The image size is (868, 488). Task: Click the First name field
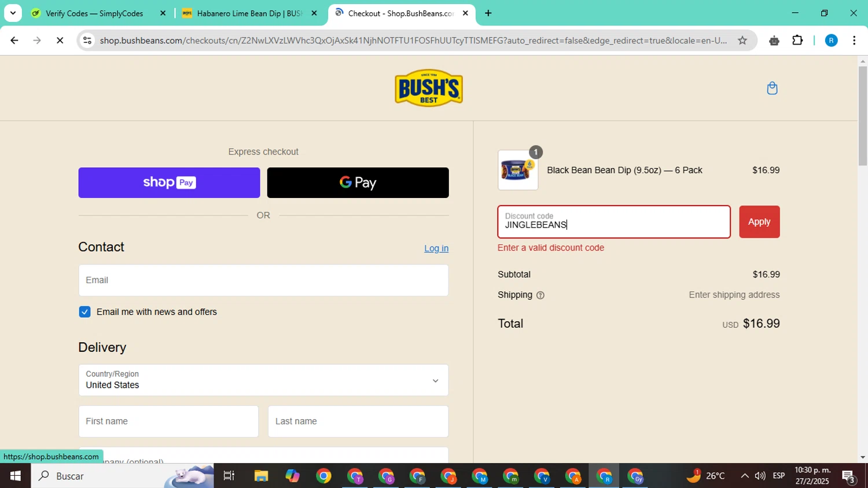168,421
